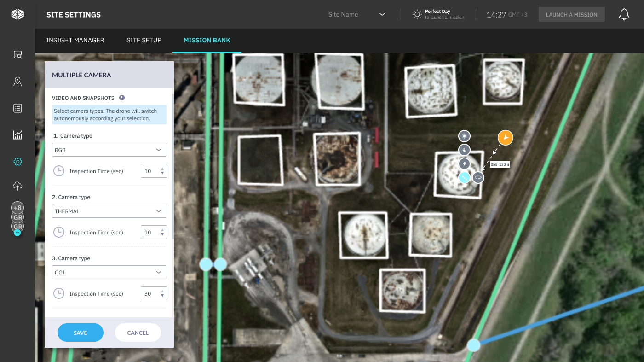Image resolution: width=644 pixels, height=362 pixels.
Task: Switch to the Insight Manager tab
Action: point(75,41)
